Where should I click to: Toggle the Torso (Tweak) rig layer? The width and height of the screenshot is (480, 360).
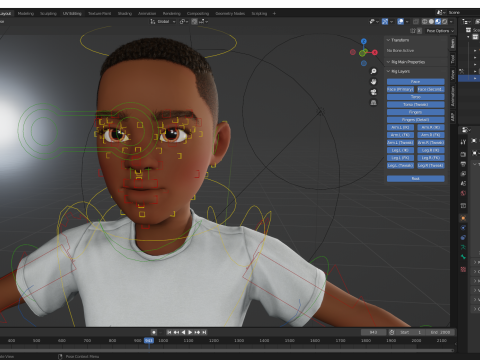tap(416, 105)
